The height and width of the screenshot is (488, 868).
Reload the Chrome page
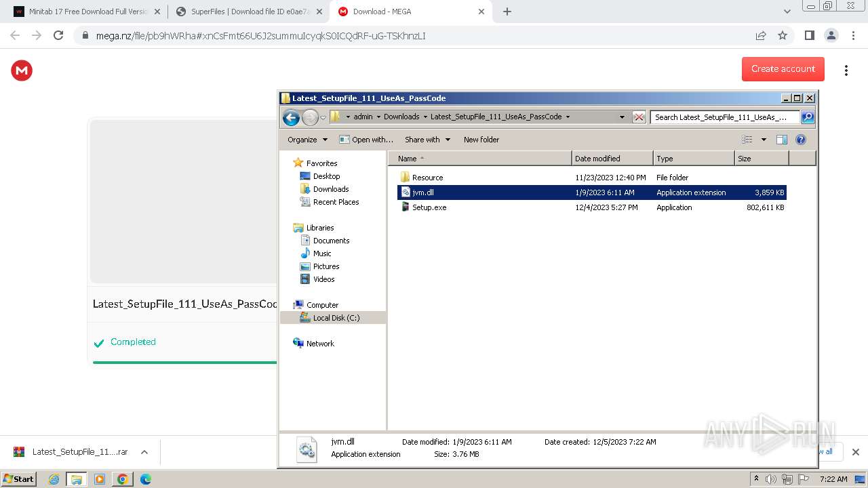(58, 35)
